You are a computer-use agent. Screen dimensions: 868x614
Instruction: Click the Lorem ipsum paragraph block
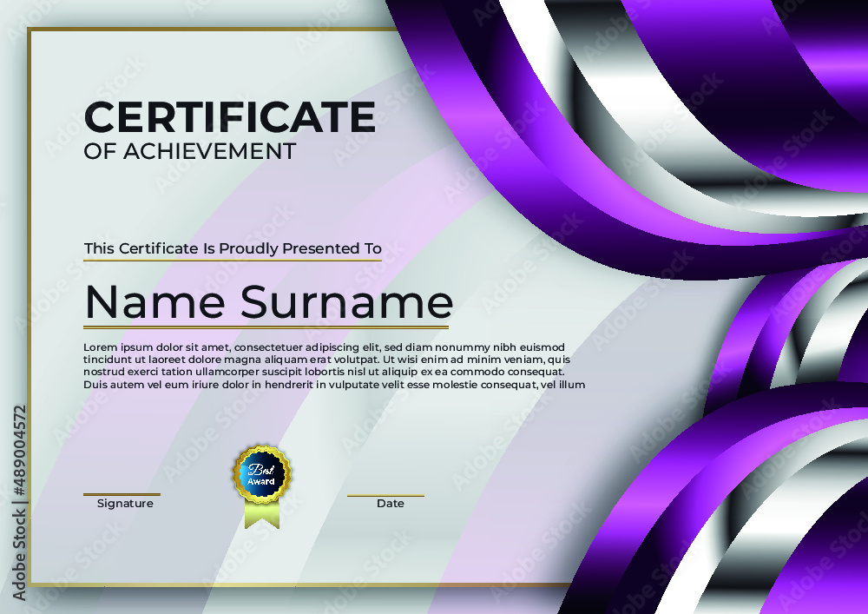(x=334, y=366)
